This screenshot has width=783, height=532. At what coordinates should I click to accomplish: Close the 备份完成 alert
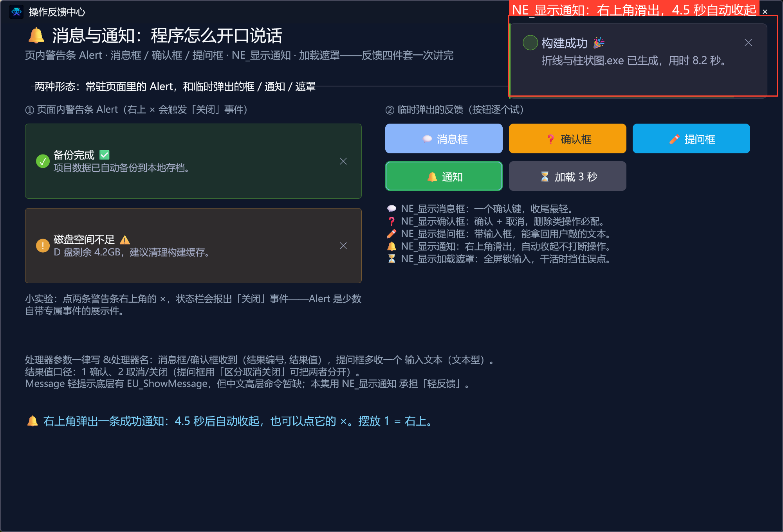coord(343,161)
